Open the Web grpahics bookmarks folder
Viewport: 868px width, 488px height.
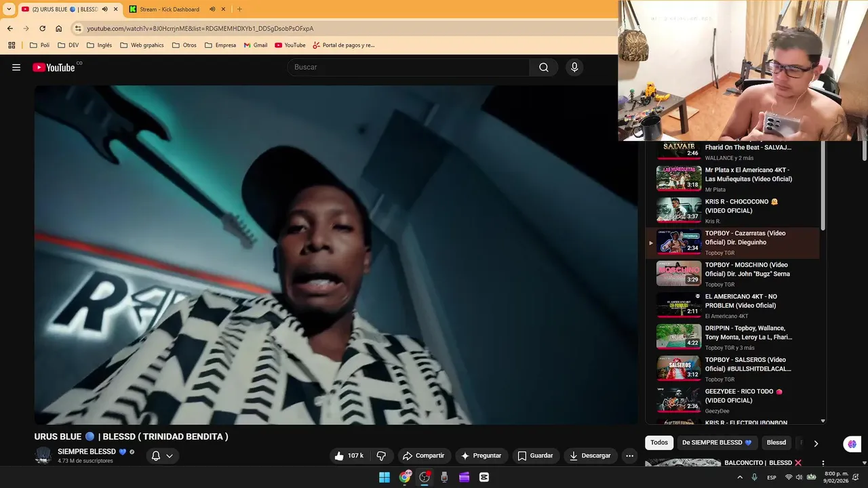pos(142,45)
